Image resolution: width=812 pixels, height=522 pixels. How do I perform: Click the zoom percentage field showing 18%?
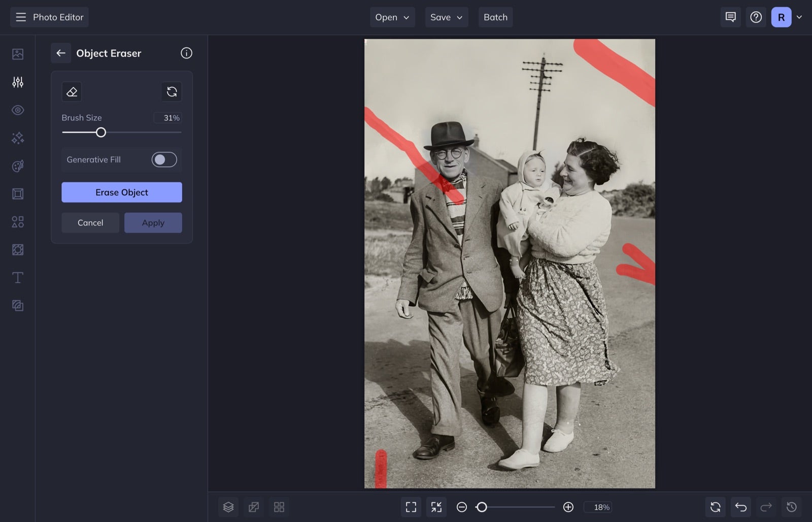(599, 507)
